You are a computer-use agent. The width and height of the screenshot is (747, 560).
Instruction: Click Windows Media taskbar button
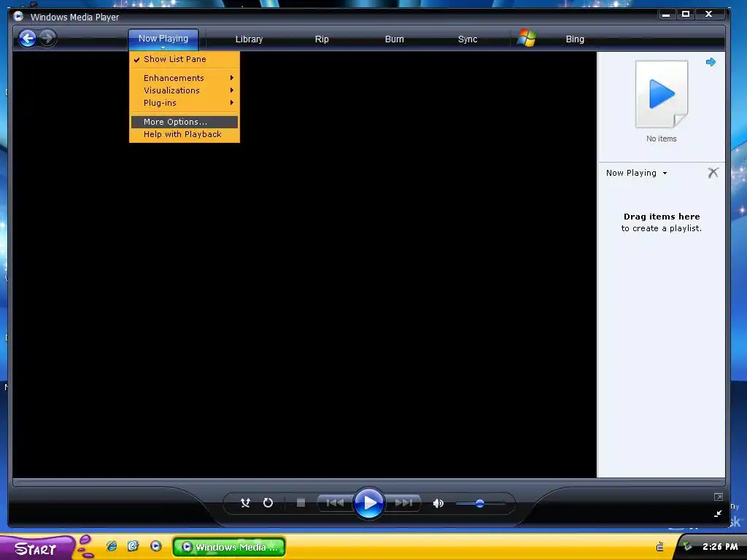(x=229, y=547)
